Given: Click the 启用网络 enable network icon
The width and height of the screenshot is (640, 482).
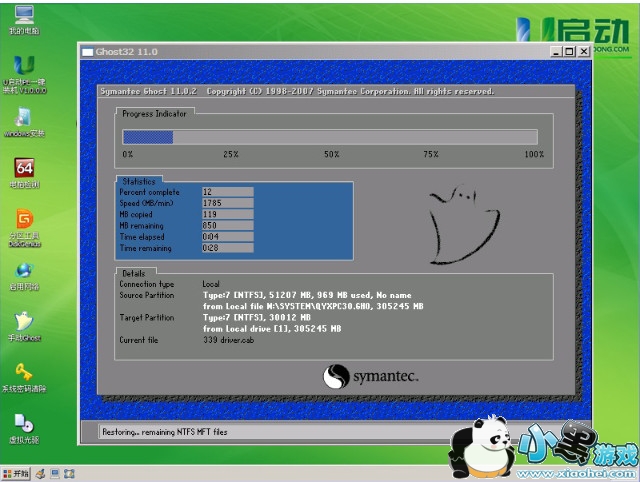Looking at the screenshot, I should [24, 276].
